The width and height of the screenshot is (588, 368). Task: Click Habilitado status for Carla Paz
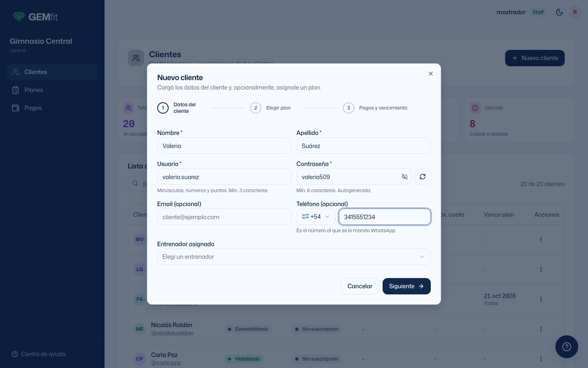tap(244, 359)
